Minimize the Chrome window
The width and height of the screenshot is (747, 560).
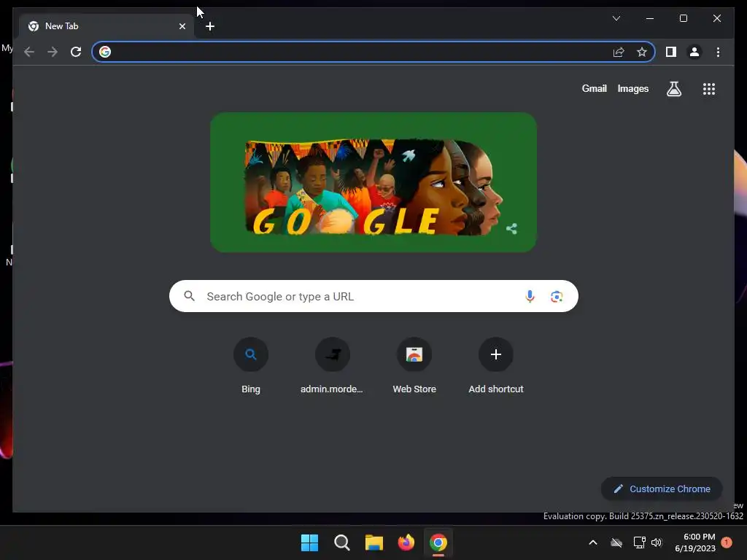(x=650, y=18)
